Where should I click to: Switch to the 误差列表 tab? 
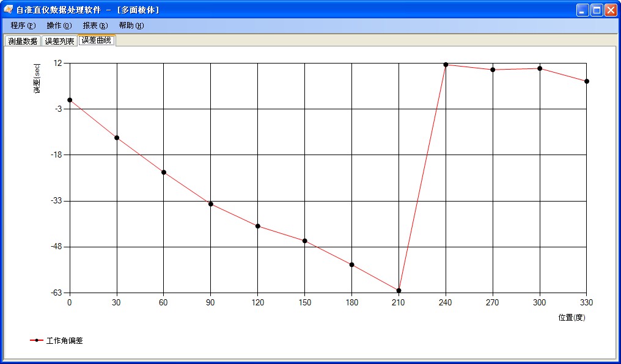59,41
